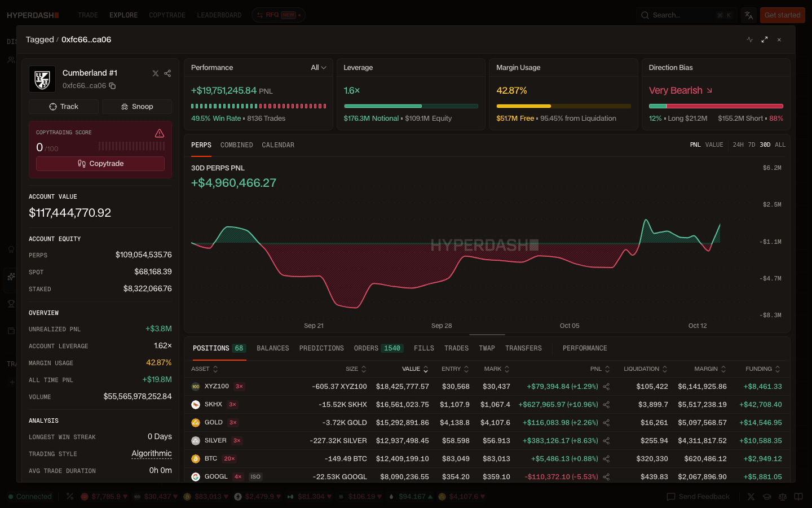Click the Track button
The image size is (812, 508).
click(x=64, y=107)
